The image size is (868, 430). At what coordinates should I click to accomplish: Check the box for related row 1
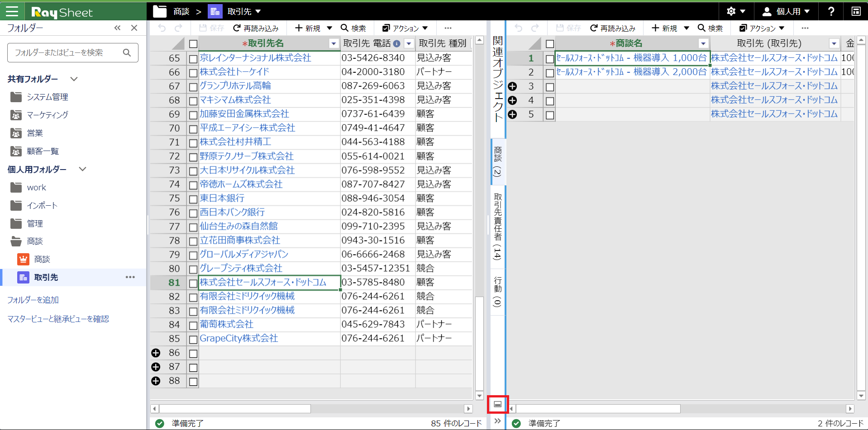pyautogui.click(x=550, y=59)
